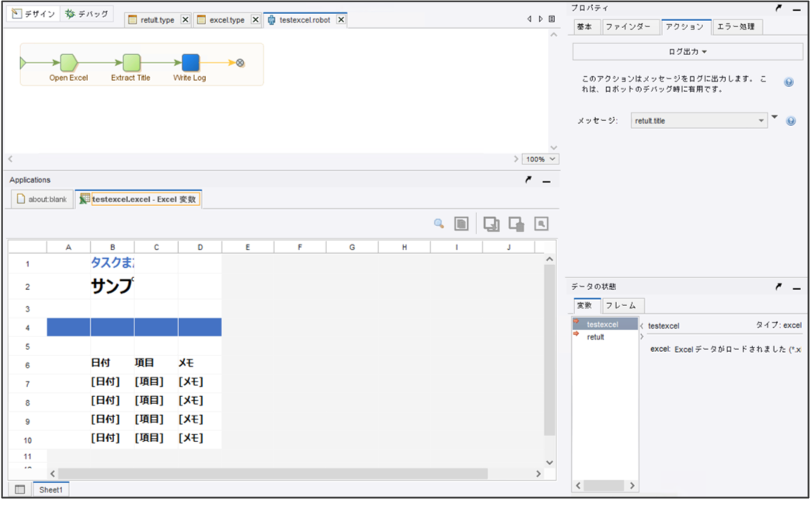812x505 pixels.
Task: Click the robot end step marker
Action: point(240,63)
